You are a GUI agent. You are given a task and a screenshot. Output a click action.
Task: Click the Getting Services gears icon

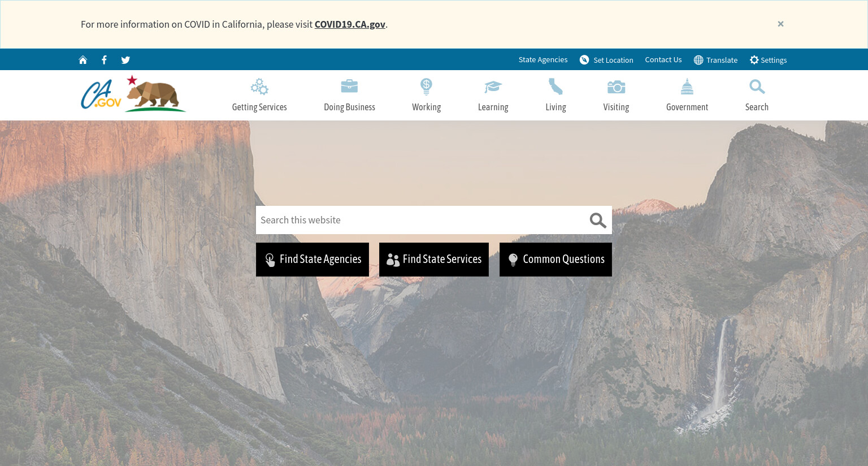pyautogui.click(x=259, y=87)
